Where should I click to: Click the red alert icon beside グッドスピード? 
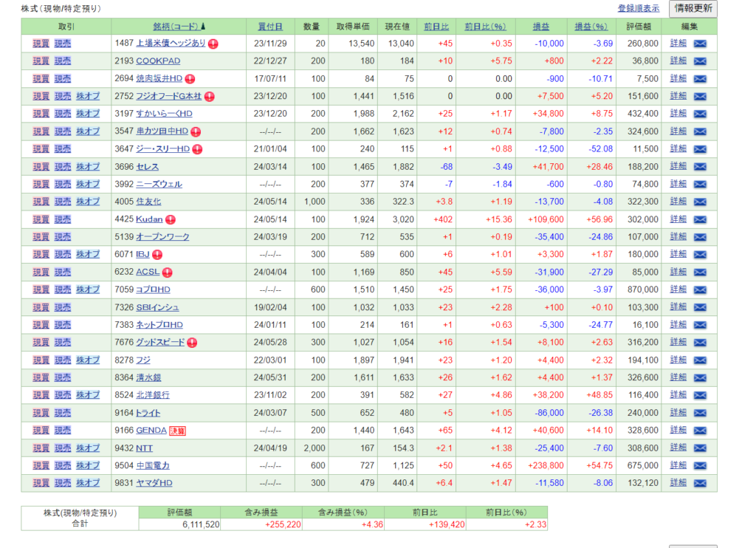pyautogui.click(x=192, y=343)
